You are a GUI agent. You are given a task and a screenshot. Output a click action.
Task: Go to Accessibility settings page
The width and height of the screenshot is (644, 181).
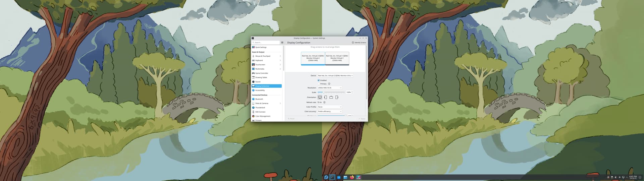[260, 90]
